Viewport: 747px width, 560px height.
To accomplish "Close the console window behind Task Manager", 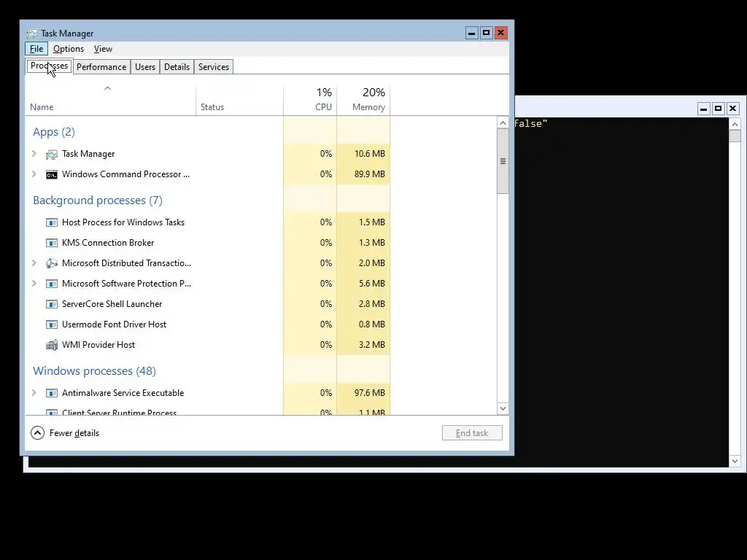I will point(732,109).
